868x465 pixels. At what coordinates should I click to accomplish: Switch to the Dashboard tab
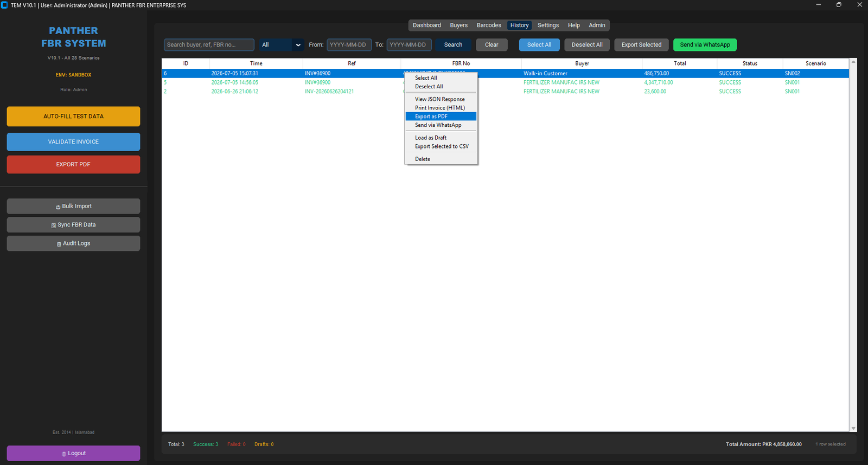(x=426, y=25)
